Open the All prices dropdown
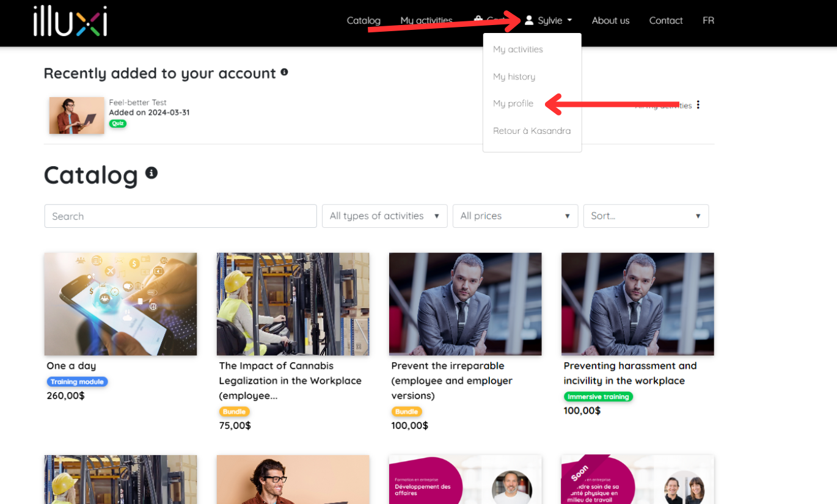Screen dimensions: 837x504 [515, 216]
